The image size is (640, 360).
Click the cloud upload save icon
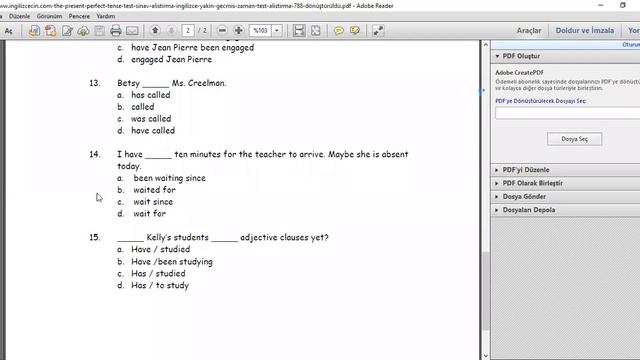[83, 31]
